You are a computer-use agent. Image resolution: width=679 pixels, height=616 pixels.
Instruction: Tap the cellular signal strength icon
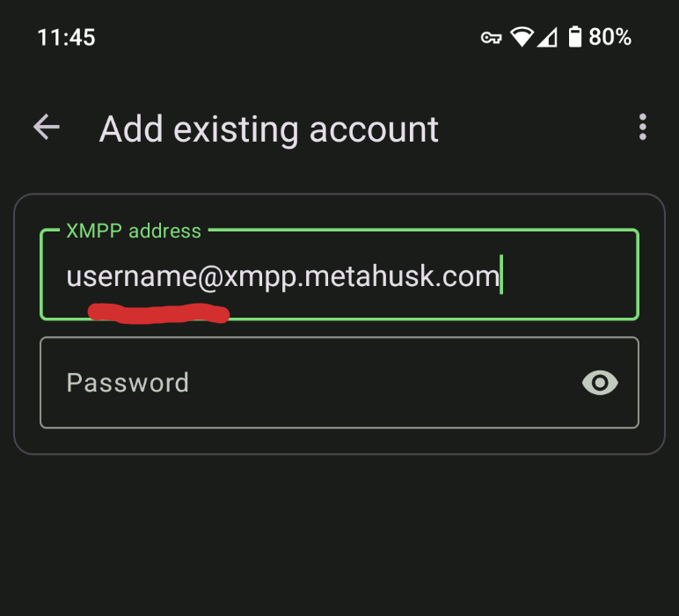click(x=547, y=37)
